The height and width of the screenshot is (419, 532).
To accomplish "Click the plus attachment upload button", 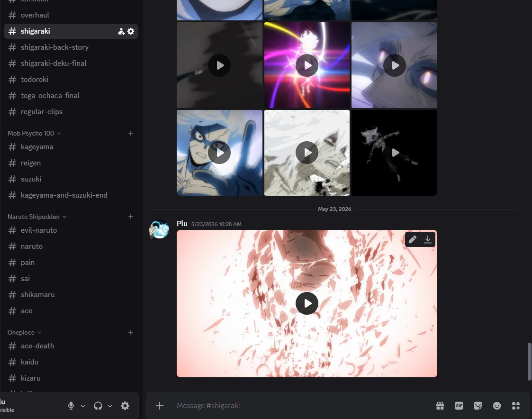I will point(160,405).
